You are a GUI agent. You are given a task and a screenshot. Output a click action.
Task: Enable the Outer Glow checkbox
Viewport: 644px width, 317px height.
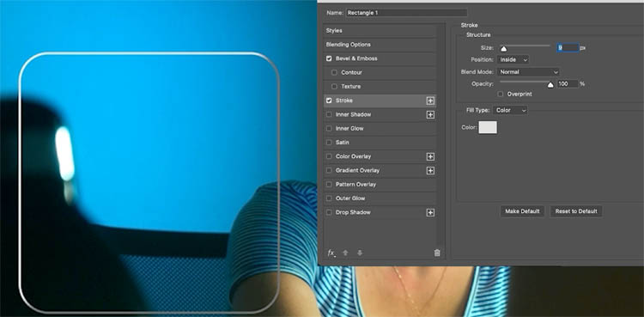[x=329, y=198]
